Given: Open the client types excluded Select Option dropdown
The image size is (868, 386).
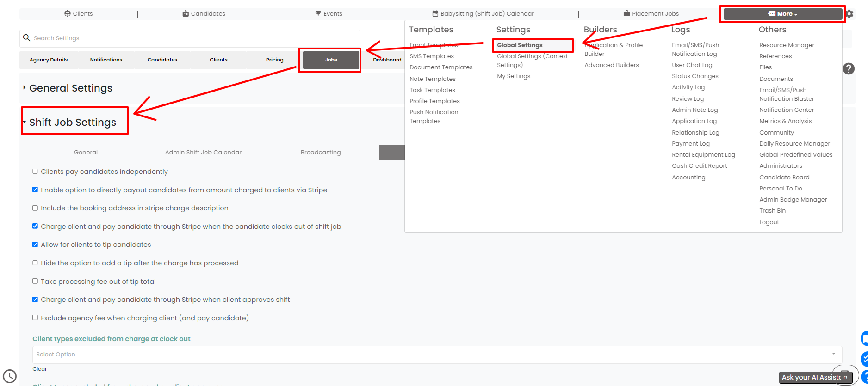Looking at the screenshot, I should (x=437, y=355).
